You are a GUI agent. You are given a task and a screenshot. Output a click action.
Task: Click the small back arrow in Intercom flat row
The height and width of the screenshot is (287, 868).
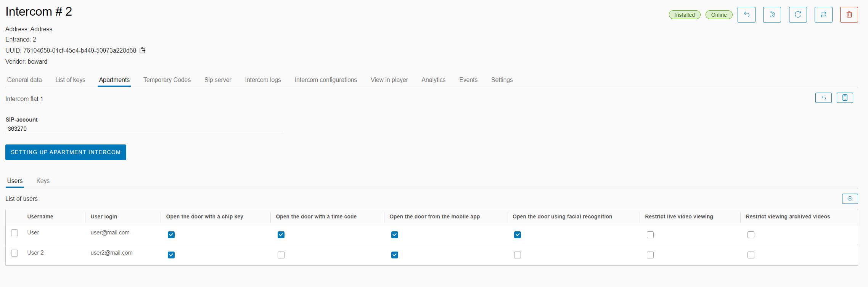(x=823, y=98)
